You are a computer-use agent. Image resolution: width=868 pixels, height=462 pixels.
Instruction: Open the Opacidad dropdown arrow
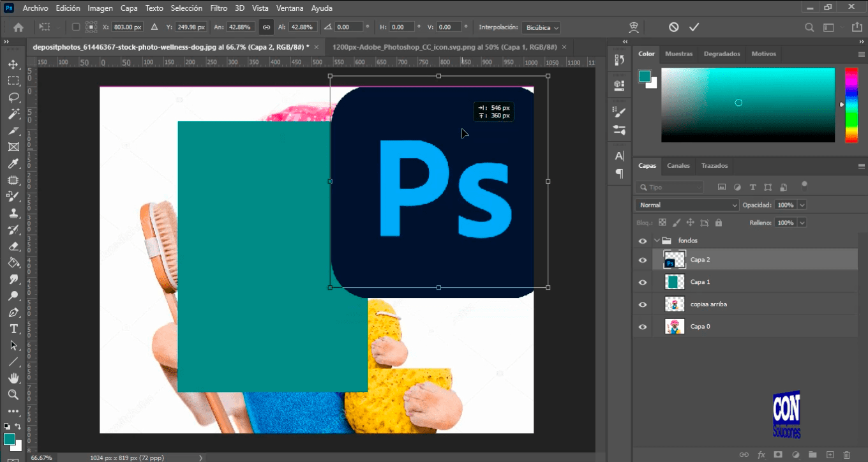802,205
